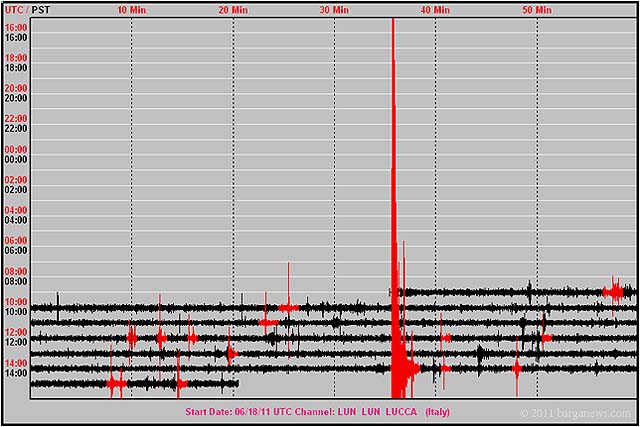Image resolution: width=640 pixels, height=427 pixels.
Task: Select the 50 Min column marker
Action: click(x=537, y=9)
